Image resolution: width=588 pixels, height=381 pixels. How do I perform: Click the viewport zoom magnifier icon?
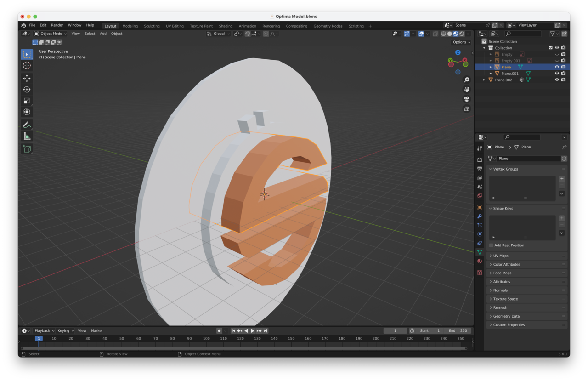467,80
